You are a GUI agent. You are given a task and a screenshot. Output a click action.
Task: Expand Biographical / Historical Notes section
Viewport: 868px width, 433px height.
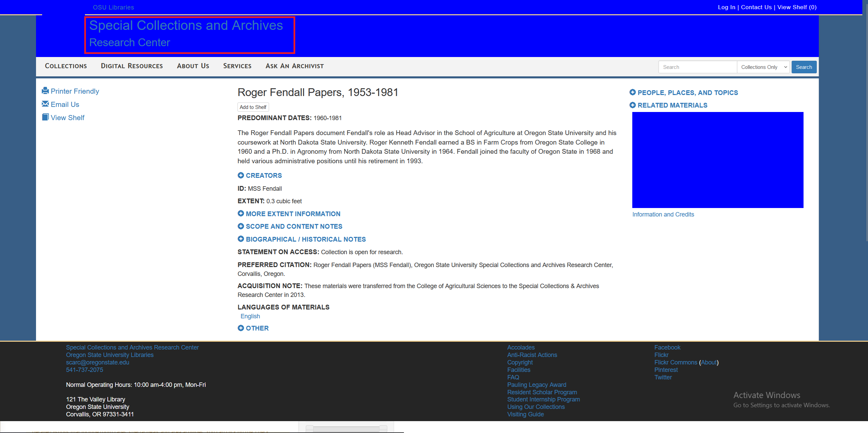click(305, 239)
